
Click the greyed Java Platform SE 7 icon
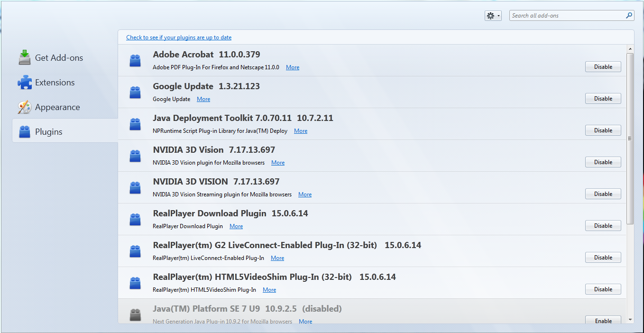[x=135, y=314]
